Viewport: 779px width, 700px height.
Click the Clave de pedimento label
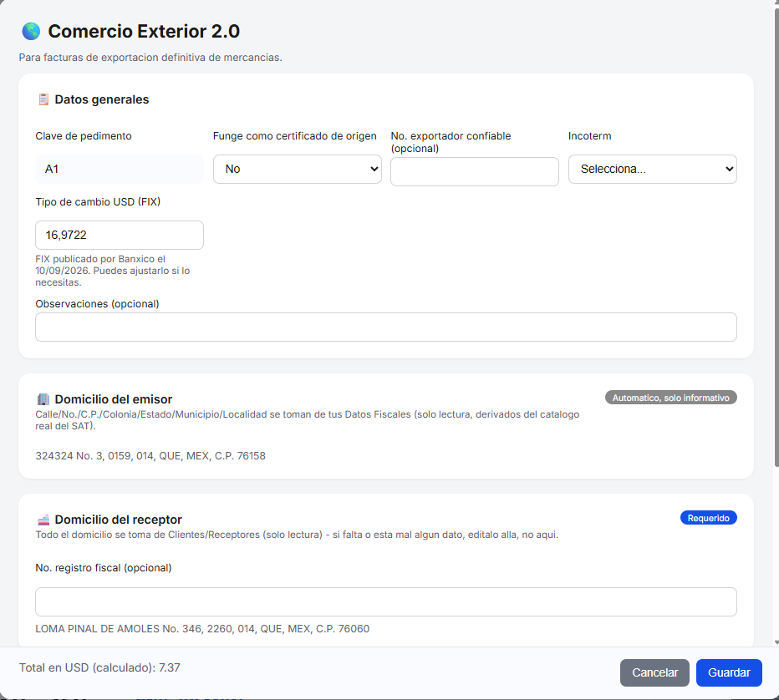click(84, 136)
